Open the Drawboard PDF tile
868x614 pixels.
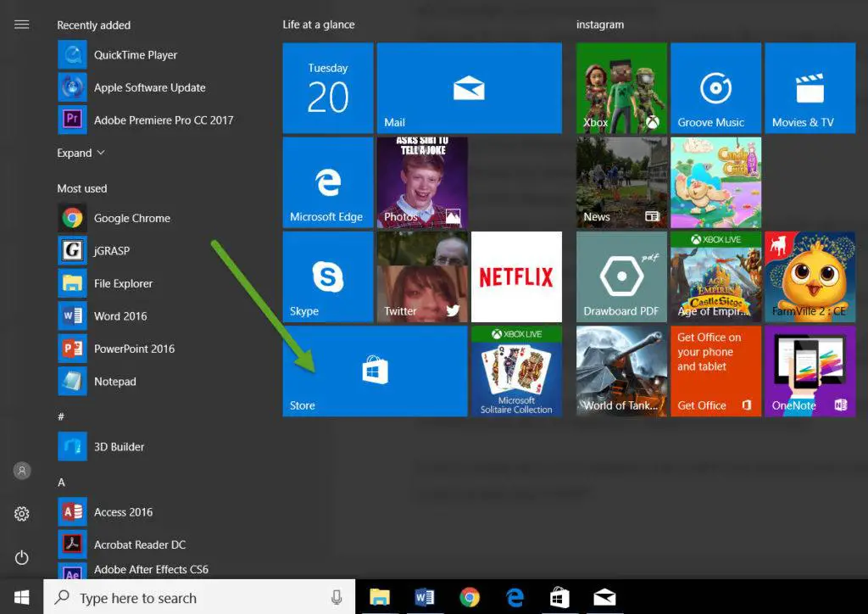[621, 276]
